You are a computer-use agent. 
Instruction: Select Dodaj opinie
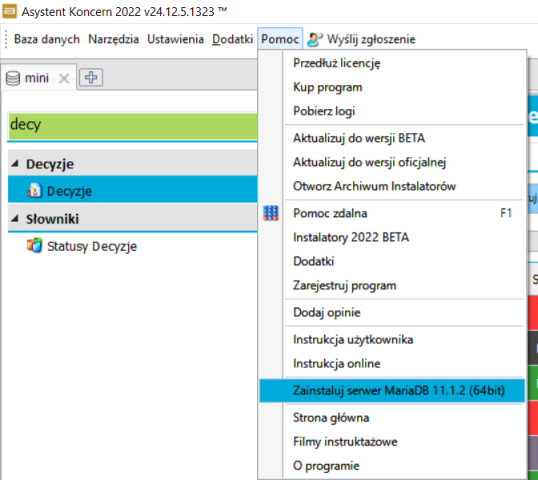click(392, 312)
